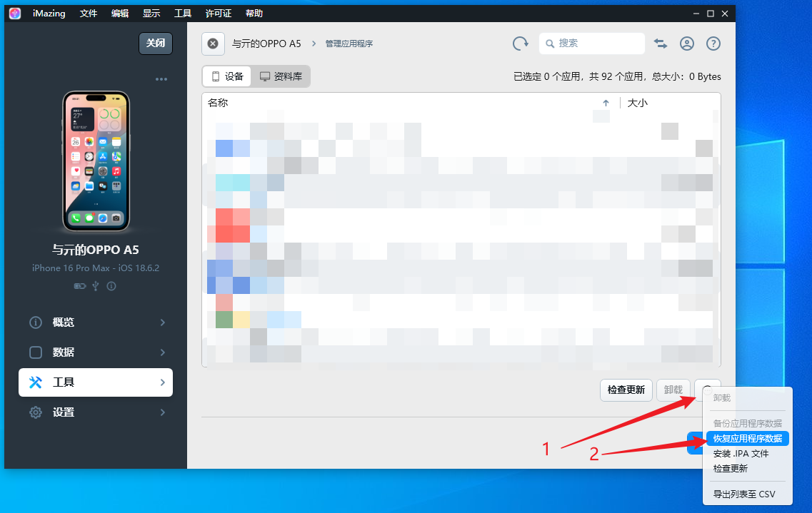Click the round X icon left of breadcrumb
The image size is (812, 513).
click(x=213, y=44)
